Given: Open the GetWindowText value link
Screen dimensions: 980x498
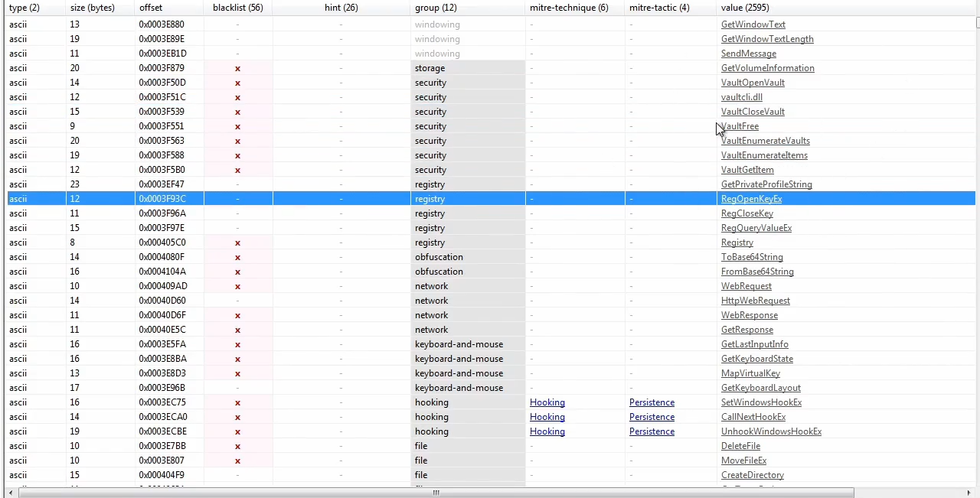Looking at the screenshot, I should coord(753,24).
